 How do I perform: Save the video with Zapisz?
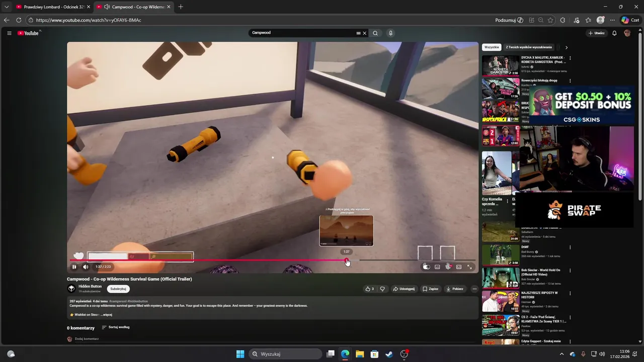point(430,289)
